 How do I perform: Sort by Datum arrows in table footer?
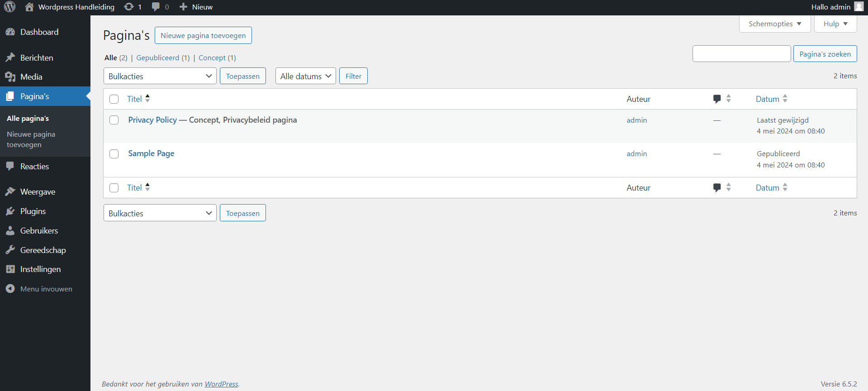[x=785, y=187]
